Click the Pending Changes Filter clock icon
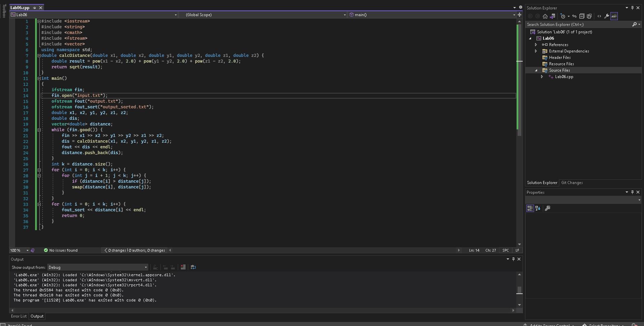This screenshot has height=326, width=644. point(563,16)
